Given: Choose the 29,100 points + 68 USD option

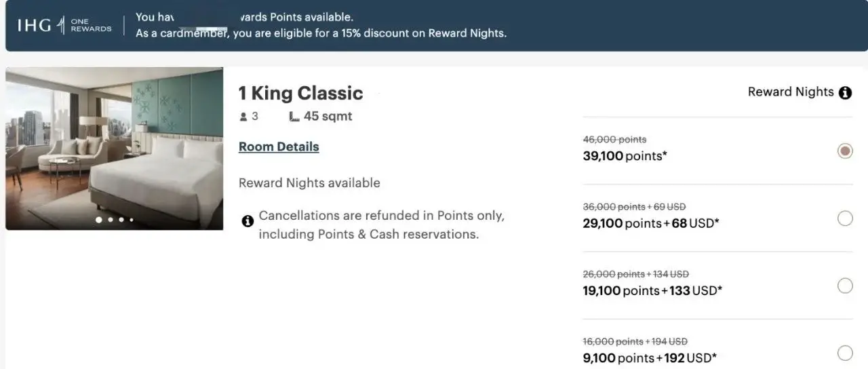Looking at the screenshot, I should click(845, 218).
